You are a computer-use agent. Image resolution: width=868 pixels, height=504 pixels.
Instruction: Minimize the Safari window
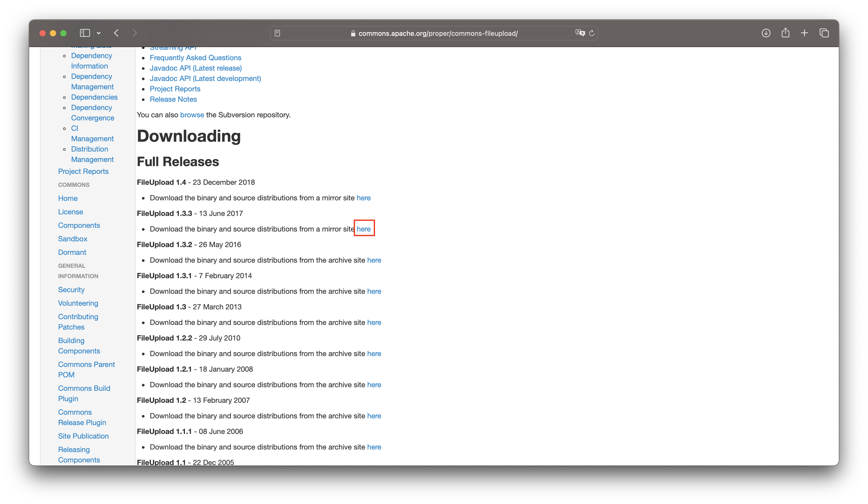click(53, 33)
